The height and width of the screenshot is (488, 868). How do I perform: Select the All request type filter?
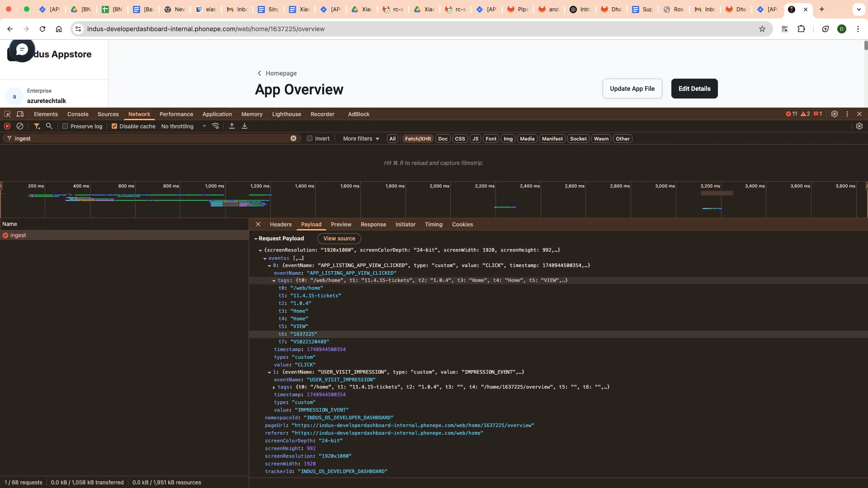click(392, 139)
